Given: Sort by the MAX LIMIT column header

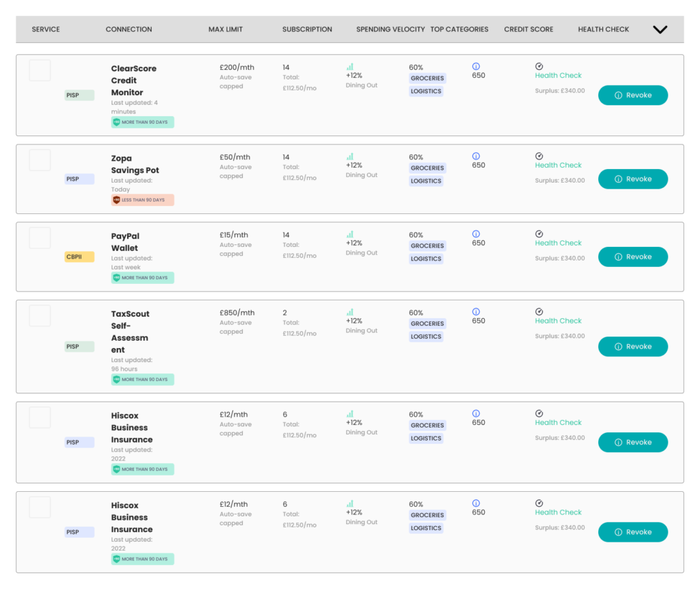Looking at the screenshot, I should [x=226, y=29].
